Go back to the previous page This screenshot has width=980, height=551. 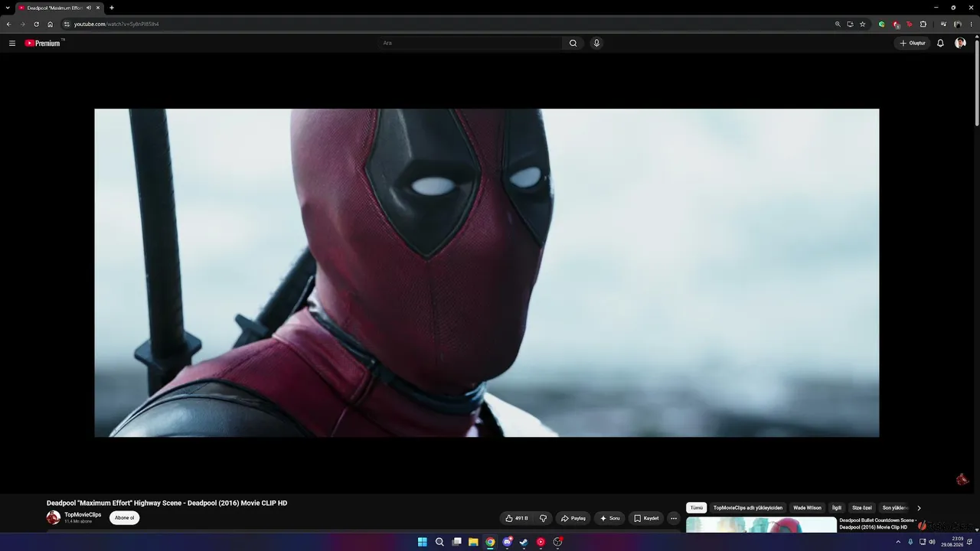[8, 24]
